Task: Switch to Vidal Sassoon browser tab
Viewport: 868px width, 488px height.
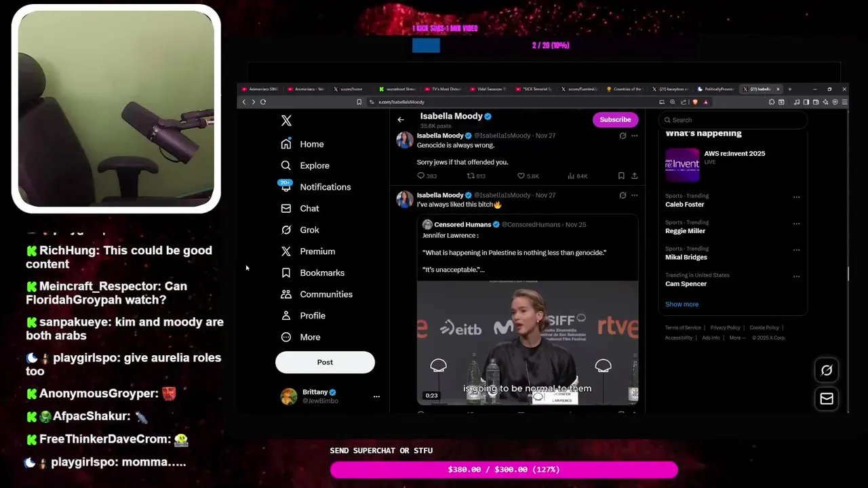Action: pyautogui.click(x=488, y=89)
